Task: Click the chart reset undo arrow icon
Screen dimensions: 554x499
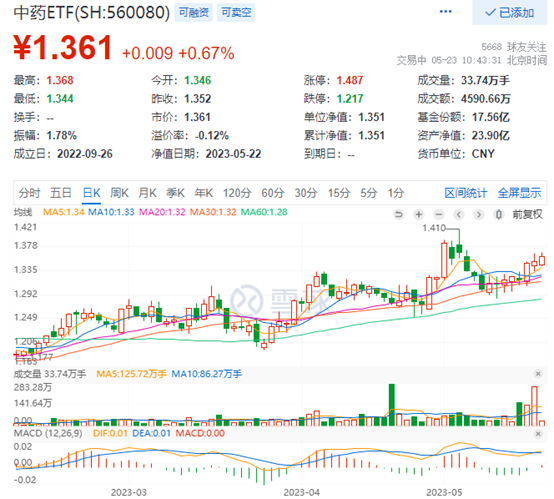Action: [x=399, y=214]
